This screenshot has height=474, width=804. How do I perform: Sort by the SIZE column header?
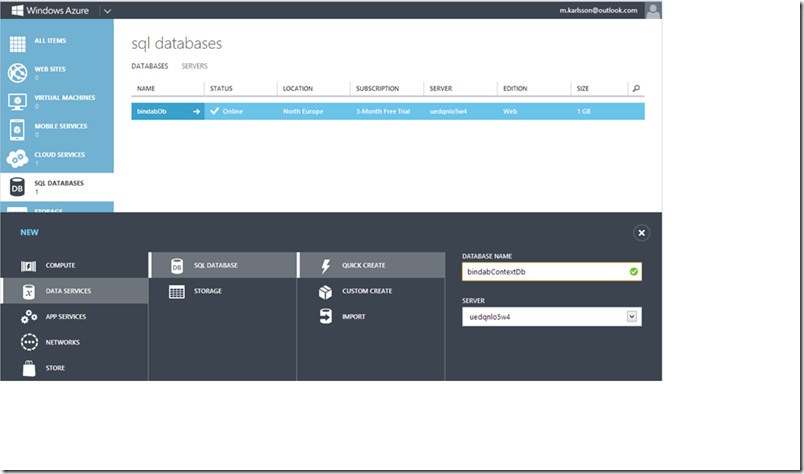coord(582,89)
